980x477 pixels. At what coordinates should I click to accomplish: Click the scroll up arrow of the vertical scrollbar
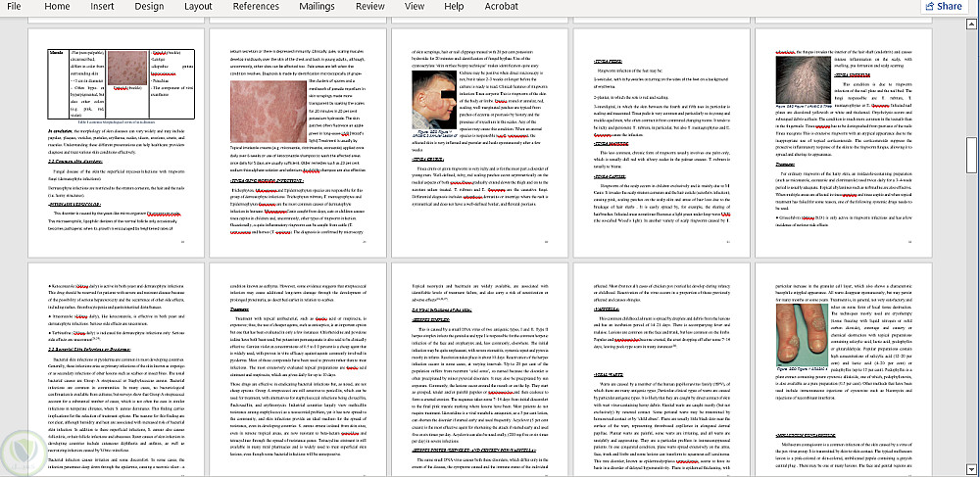[970, 24]
